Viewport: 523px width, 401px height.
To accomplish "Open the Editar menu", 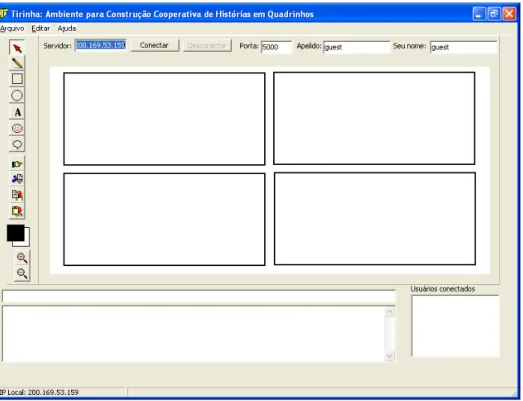I will (41, 28).
